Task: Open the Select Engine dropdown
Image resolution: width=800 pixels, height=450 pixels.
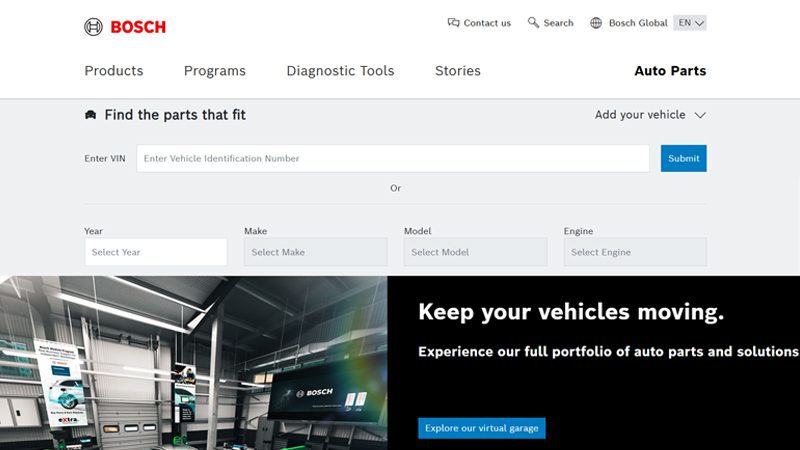Action: tap(635, 252)
